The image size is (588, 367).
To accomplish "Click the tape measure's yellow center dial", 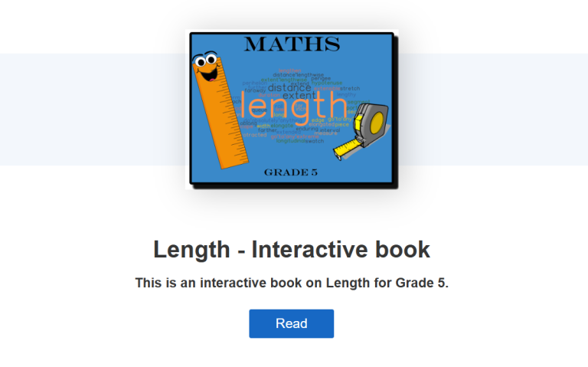I will pos(377,123).
